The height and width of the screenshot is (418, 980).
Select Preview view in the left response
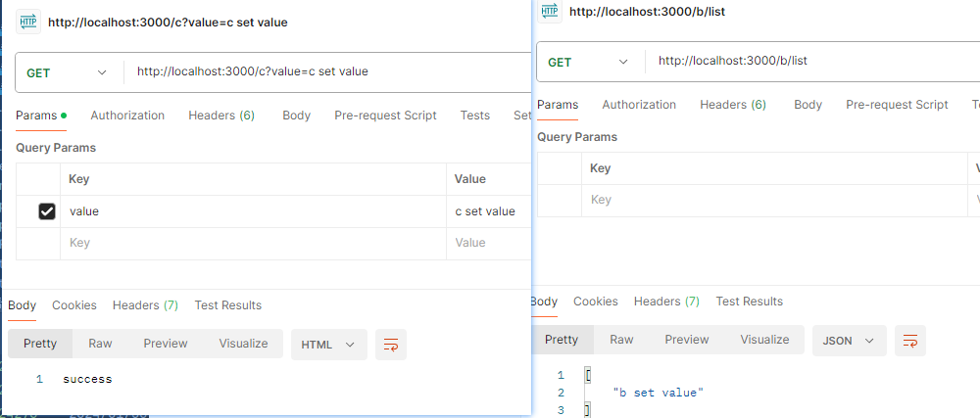[x=166, y=344]
